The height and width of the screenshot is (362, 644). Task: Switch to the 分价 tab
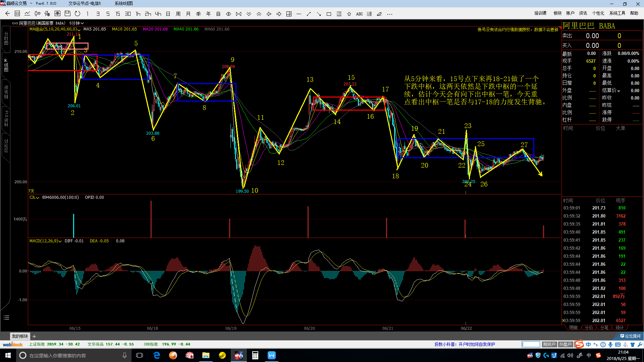(x=589, y=327)
